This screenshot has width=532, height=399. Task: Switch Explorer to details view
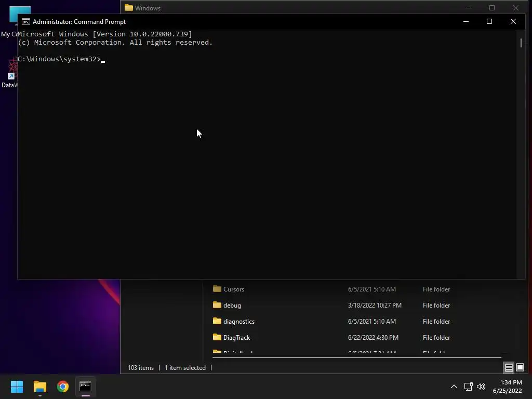point(509,367)
